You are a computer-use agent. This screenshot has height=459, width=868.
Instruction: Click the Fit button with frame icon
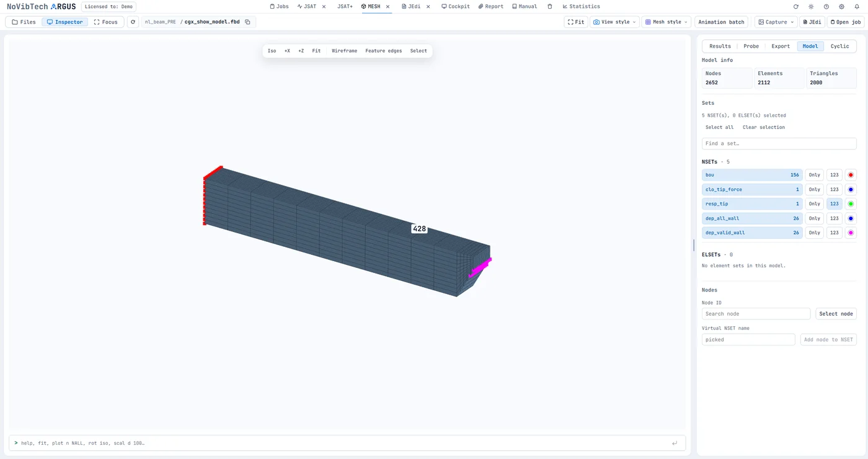coord(576,22)
